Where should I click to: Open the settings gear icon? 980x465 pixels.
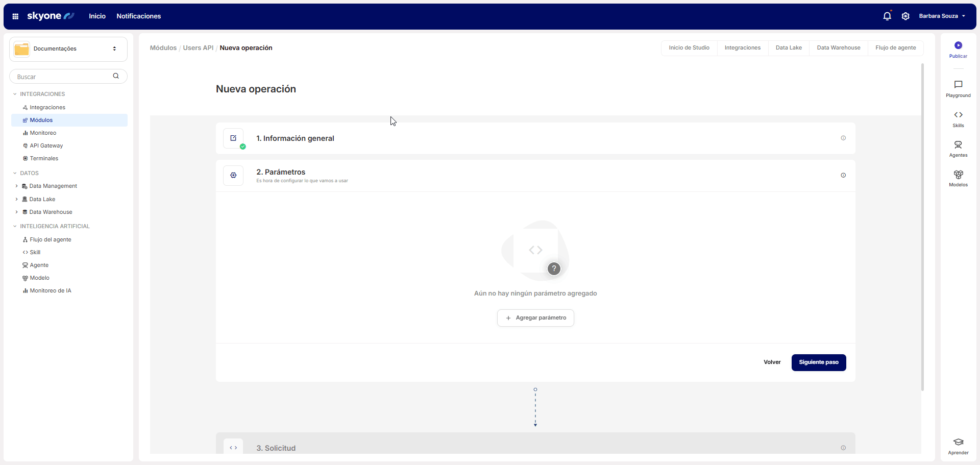point(905,16)
